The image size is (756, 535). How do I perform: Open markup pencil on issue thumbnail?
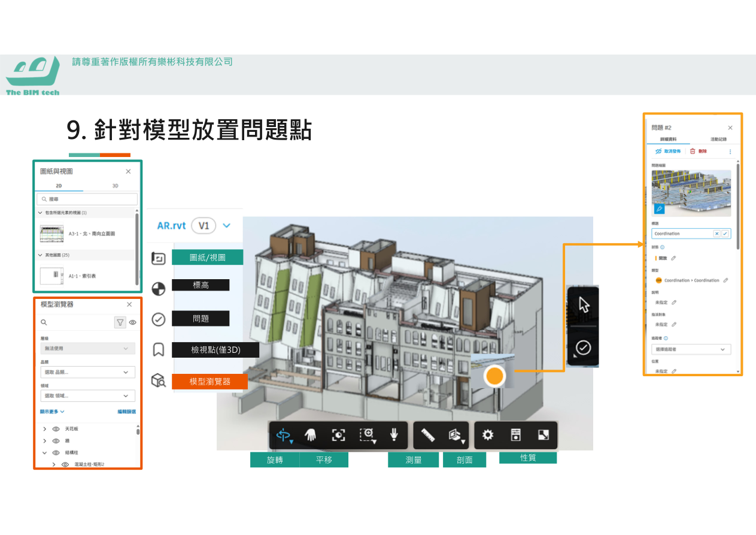[659, 208]
